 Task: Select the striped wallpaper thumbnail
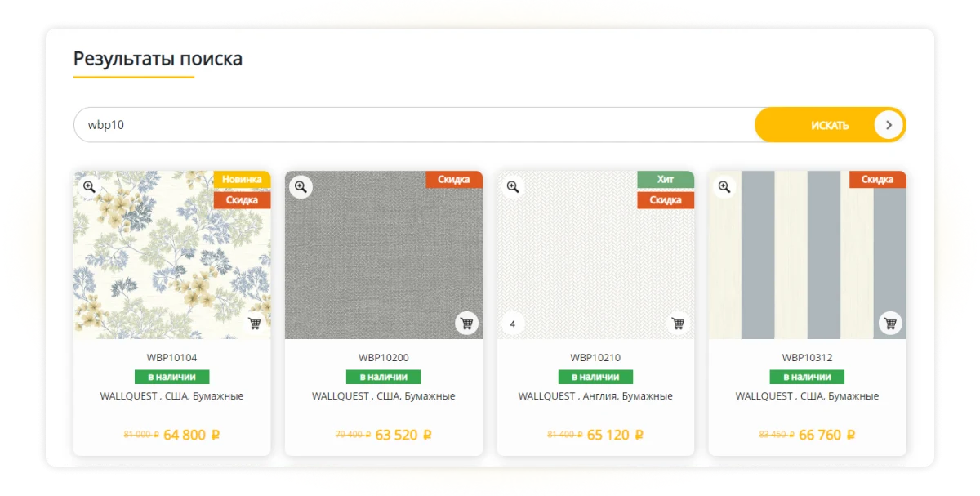[807, 255]
